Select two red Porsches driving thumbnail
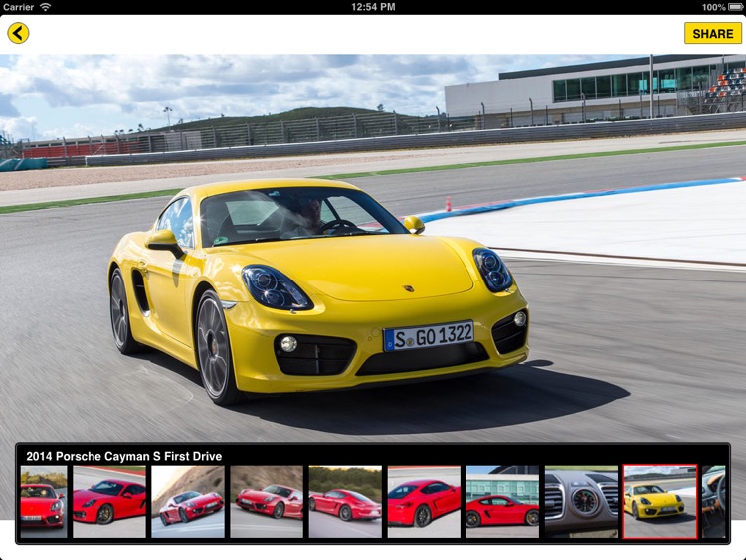 [267, 501]
